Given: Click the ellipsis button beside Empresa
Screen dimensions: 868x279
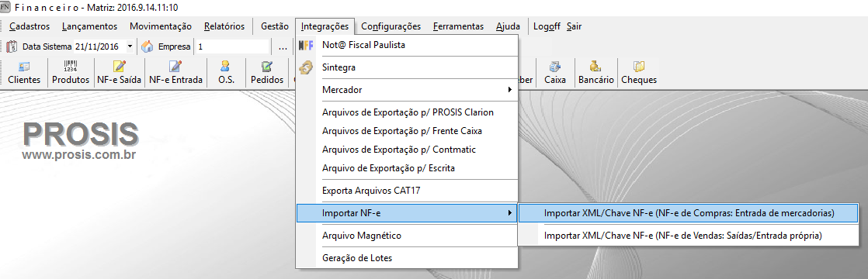Looking at the screenshot, I should [x=283, y=46].
